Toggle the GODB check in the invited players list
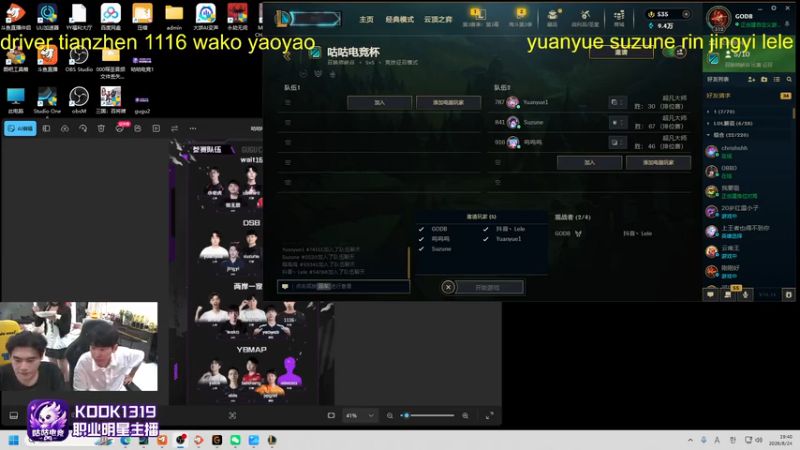 [421, 229]
